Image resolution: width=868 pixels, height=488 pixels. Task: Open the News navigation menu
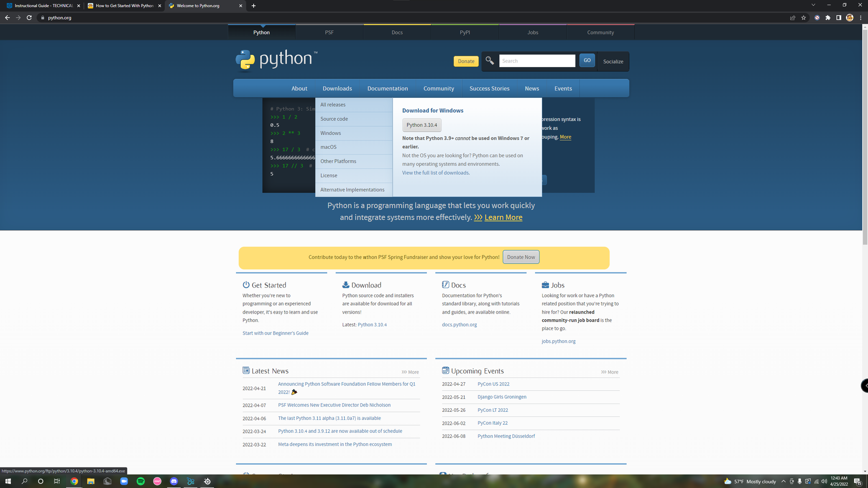532,89
